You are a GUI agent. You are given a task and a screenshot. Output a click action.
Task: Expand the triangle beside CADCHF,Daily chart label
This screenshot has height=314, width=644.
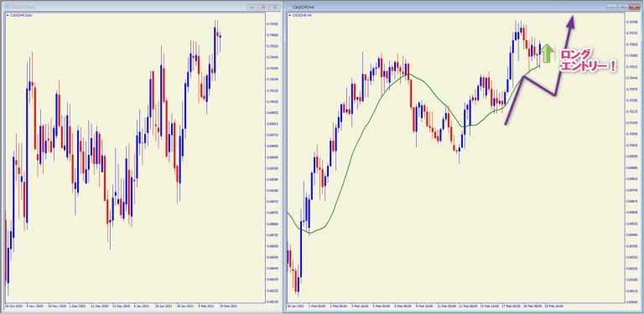8,15
